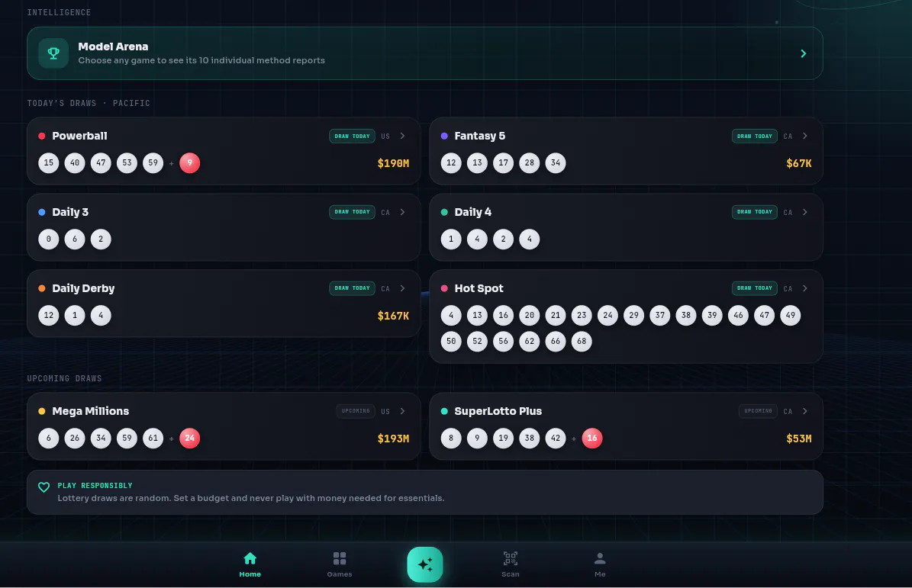Expand the Daily 3 card chevron
The height and width of the screenshot is (588, 912).
click(x=402, y=212)
